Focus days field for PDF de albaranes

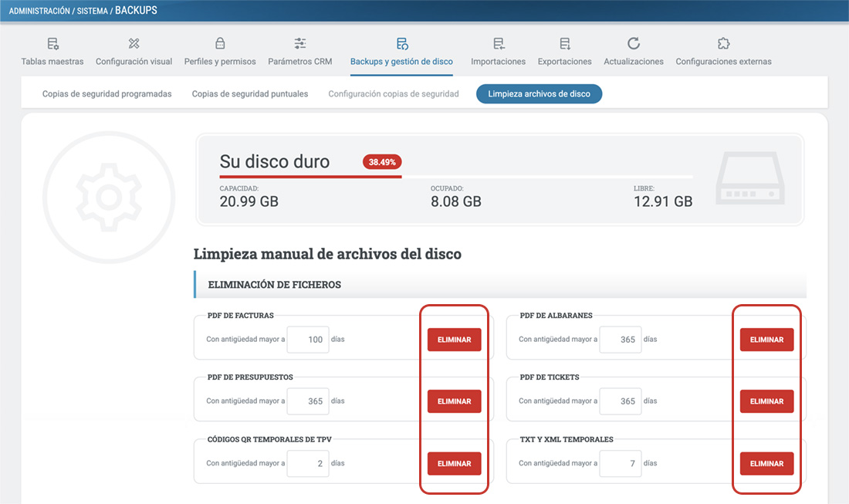point(621,340)
